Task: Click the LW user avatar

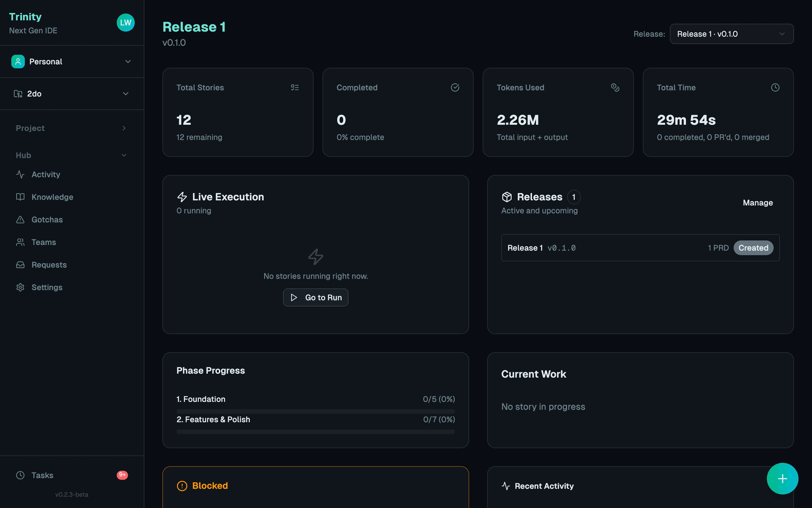Action: click(125, 23)
